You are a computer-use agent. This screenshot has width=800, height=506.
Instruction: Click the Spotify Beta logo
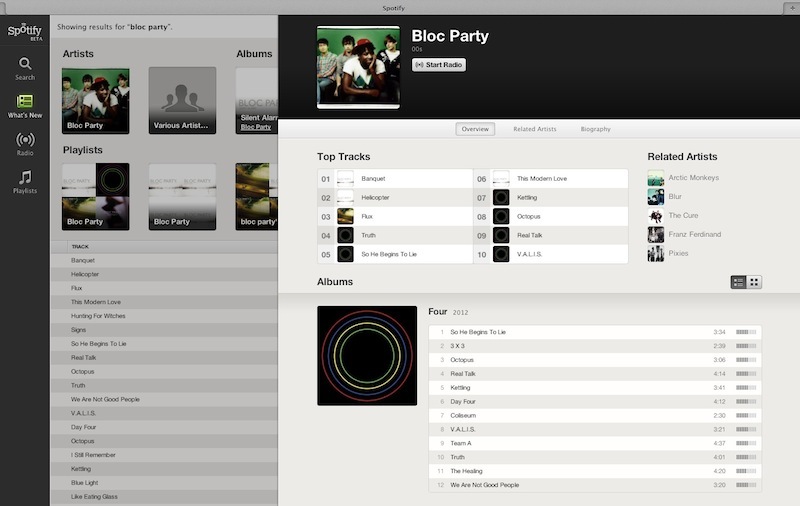(x=24, y=31)
